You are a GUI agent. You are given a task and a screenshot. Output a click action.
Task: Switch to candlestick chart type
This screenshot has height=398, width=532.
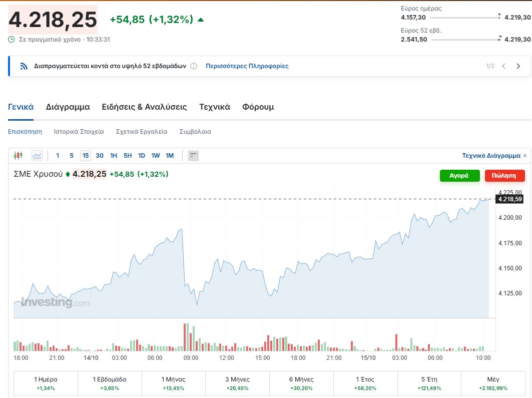19,156
